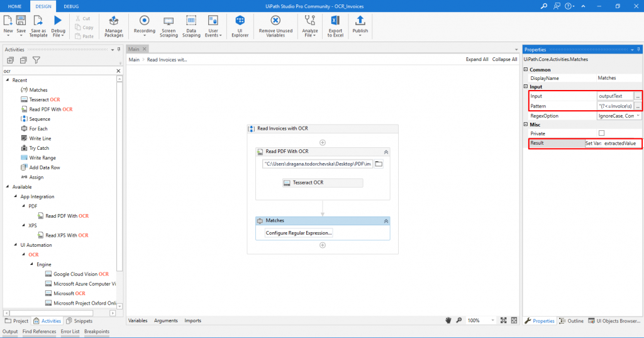The width and height of the screenshot is (644, 338).
Task: Open the zoom percentage dropdown
Action: click(x=492, y=320)
